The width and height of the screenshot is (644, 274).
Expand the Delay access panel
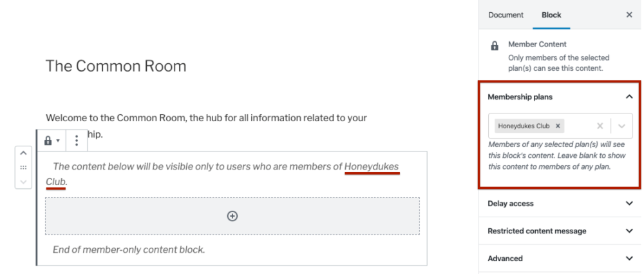(560, 203)
